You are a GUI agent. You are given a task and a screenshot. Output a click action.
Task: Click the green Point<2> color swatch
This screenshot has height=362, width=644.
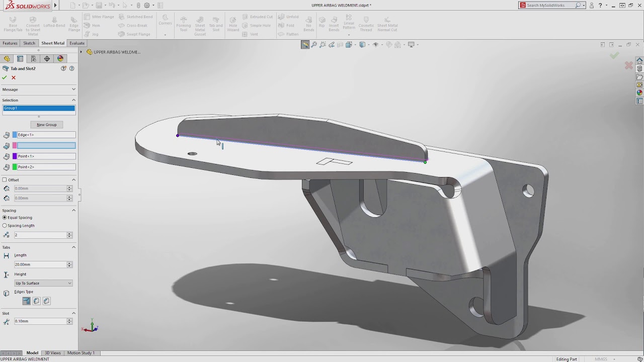[x=15, y=167]
